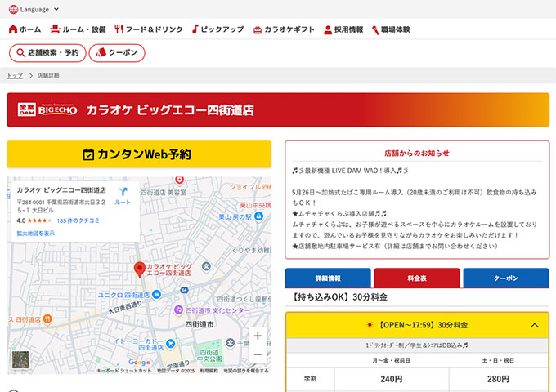Screen dimensions: 556x392
Task: Click 地図の誤りを報告する link
Action: 246,371
